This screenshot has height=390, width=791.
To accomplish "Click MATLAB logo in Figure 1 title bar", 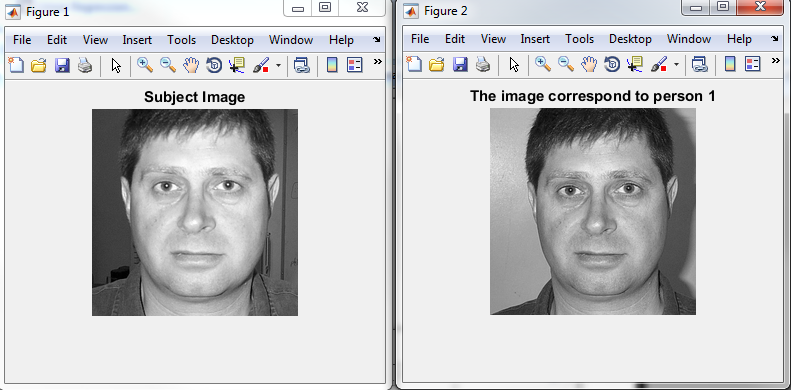I will (13, 12).
